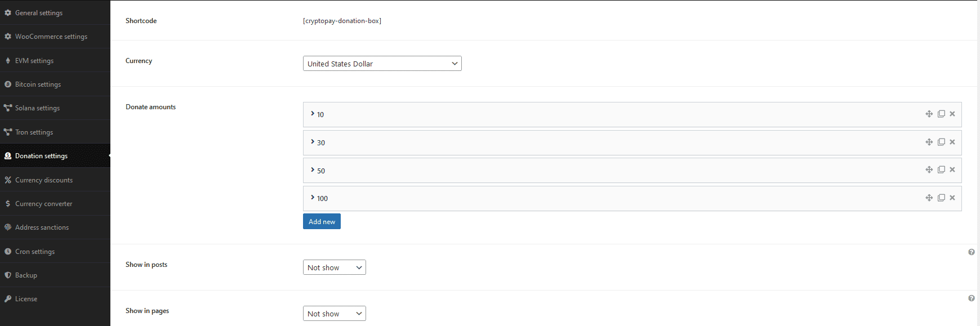Remove the 30 donate amount row
Image resolution: width=980 pixels, height=326 pixels.
[x=952, y=142]
